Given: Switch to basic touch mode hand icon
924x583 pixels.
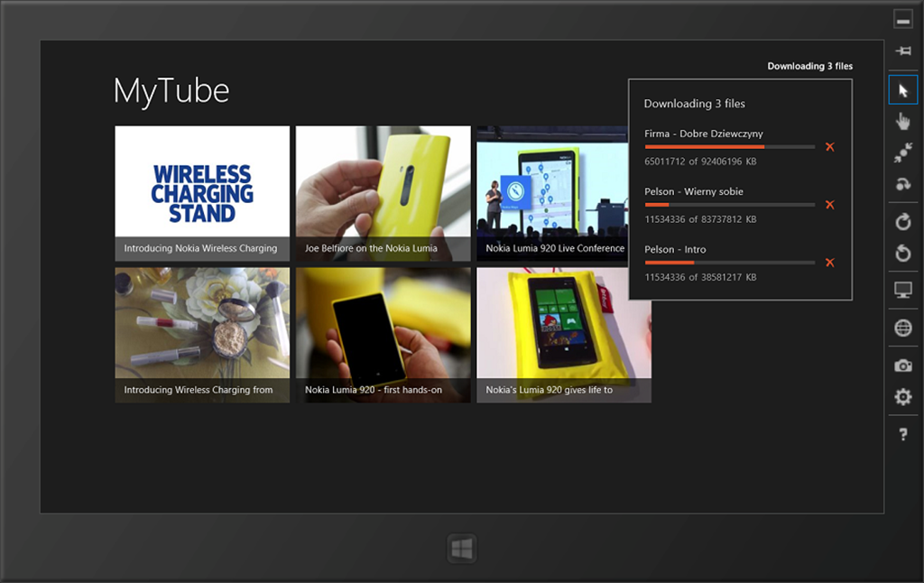Looking at the screenshot, I should [902, 122].
